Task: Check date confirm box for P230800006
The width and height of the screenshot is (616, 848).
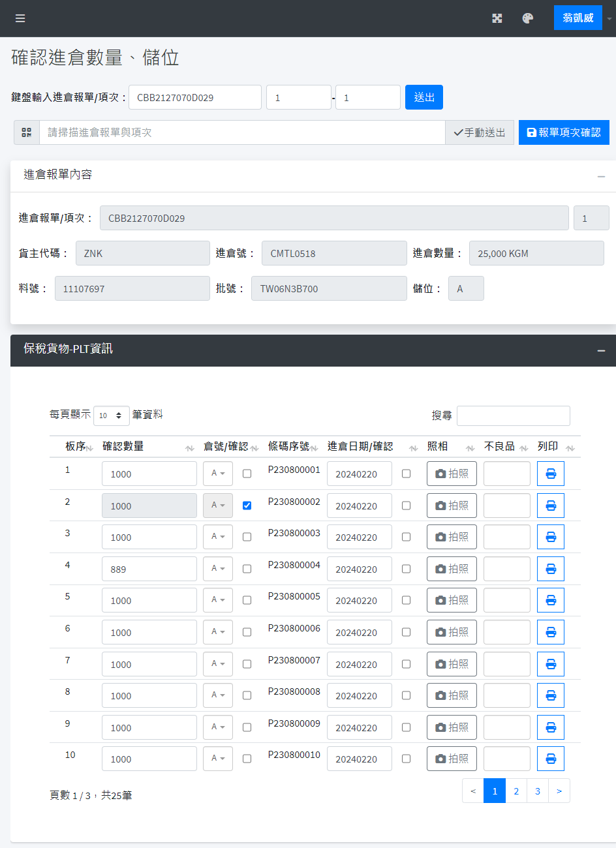Action: (x=406, y=632)
